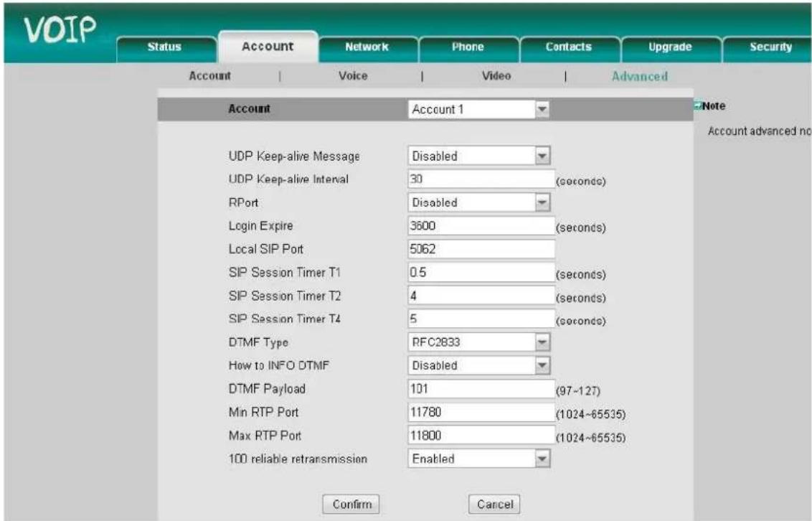Image resolution: width=812 pixels, height=521 pixels.
Task: Click the SIP Session Timer T2 field
Action: (x=481, y=296)
